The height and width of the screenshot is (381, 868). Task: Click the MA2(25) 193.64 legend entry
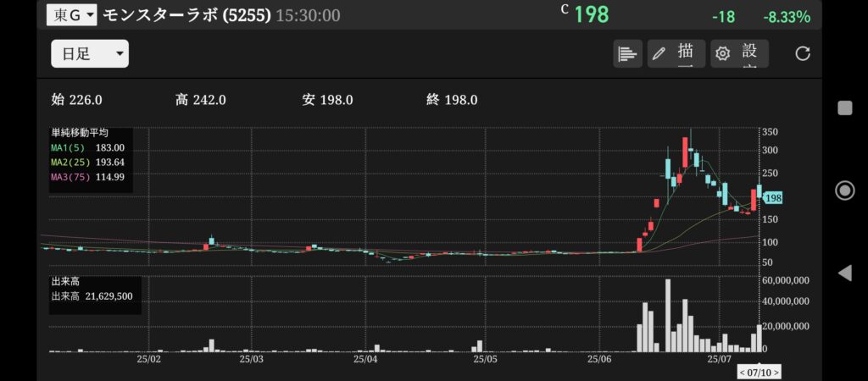(x=87, y=162)
